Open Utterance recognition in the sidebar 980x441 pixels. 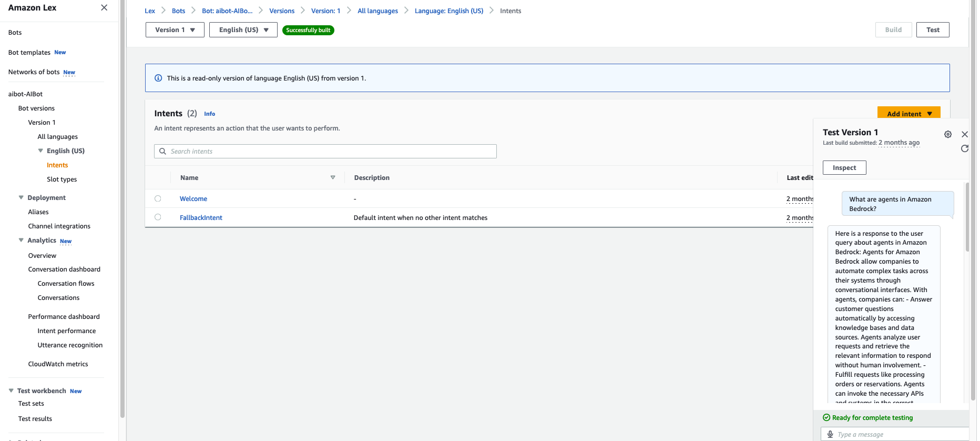tap(70, 345)
